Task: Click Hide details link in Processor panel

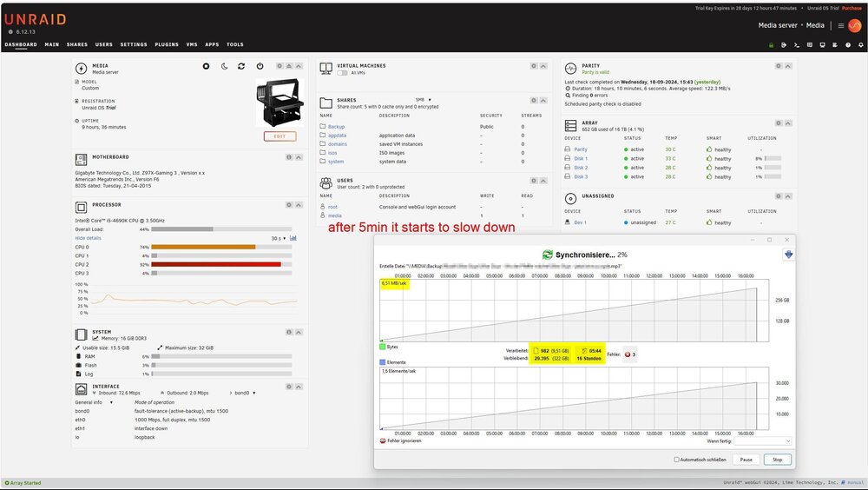Action: click(x=88, y=238)
